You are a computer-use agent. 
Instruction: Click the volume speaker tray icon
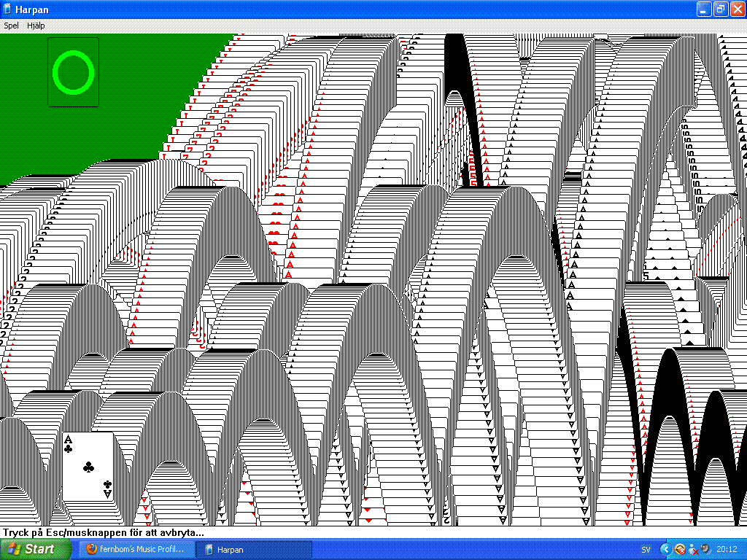(706, 549)
